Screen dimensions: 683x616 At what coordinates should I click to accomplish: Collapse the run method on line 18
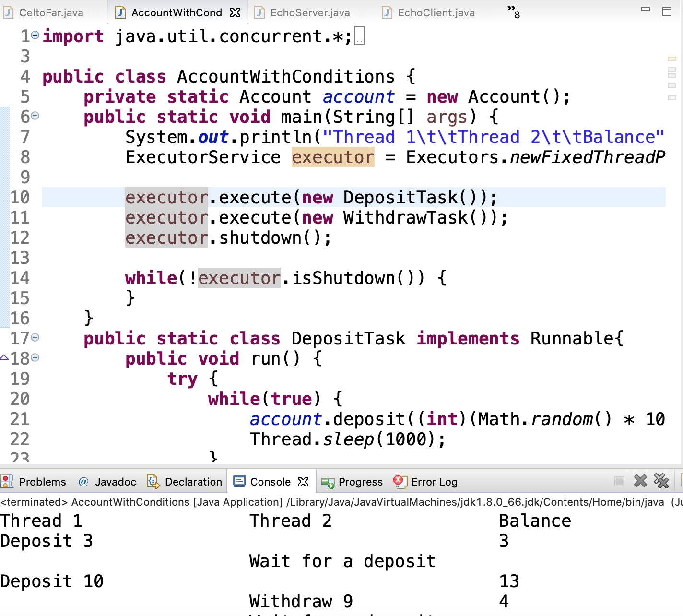[35, 357]
